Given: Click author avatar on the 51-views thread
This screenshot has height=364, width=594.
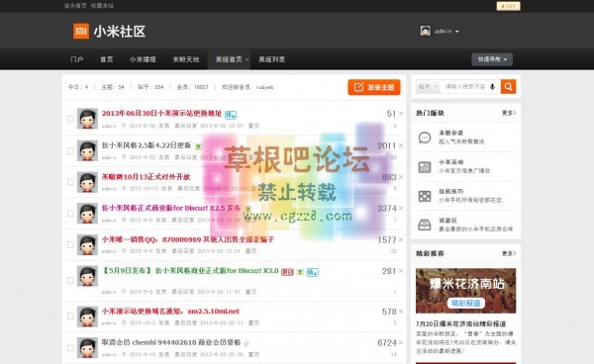Looking at the screenshot, I should 87,119.
